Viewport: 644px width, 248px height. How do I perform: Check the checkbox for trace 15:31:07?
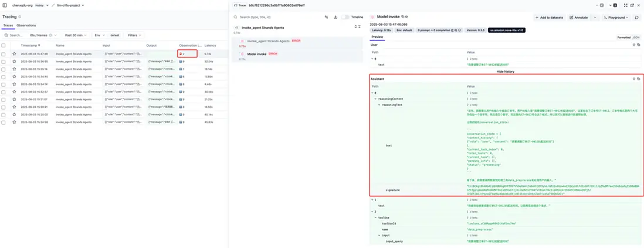click(4, 99)
